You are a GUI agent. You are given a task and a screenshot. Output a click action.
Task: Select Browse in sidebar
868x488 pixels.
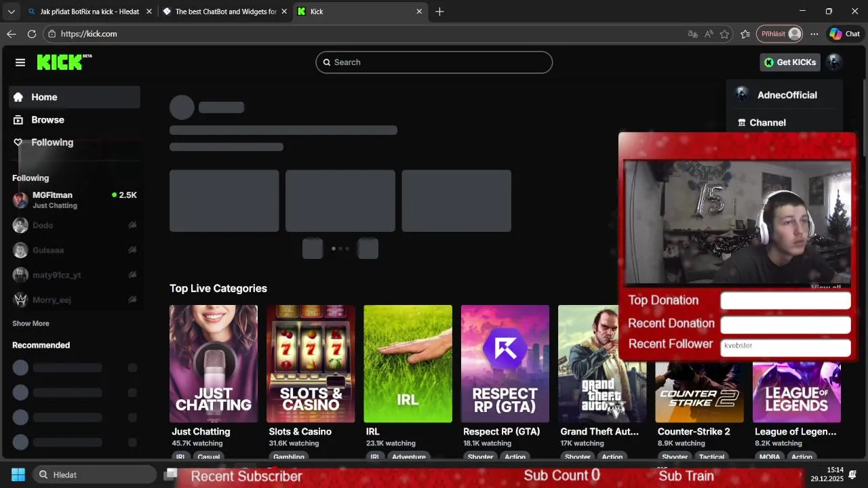pyautogui.click(x=75, y=120)
